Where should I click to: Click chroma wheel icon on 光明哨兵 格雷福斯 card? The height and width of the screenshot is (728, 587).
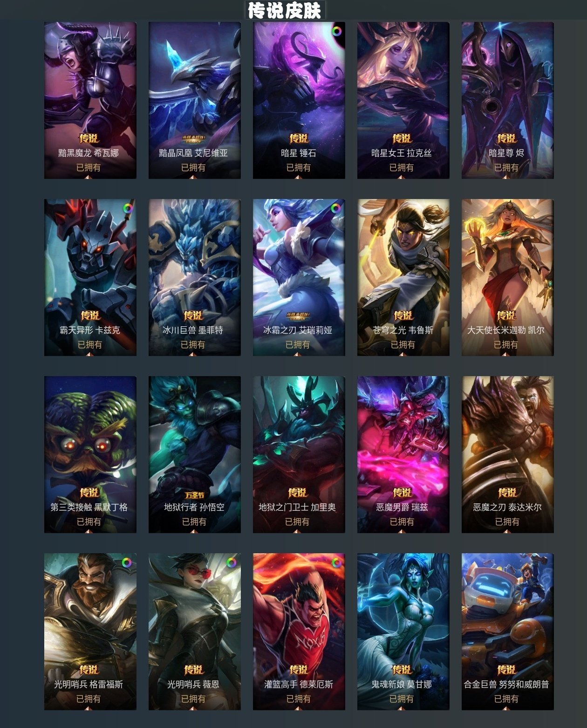coord(127,563)
